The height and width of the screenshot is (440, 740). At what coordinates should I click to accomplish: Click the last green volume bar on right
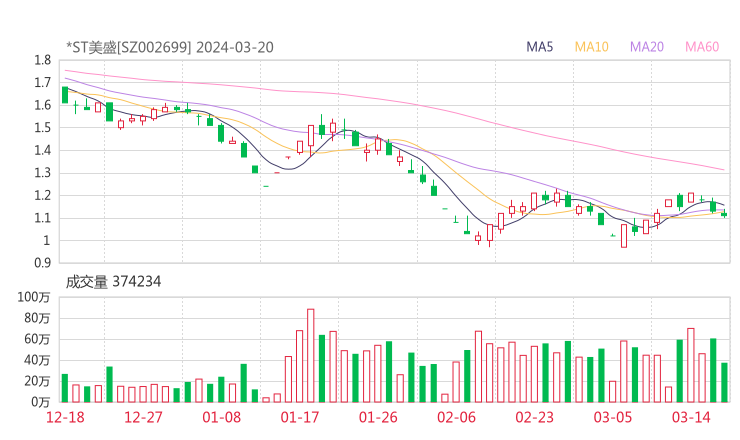pyautogui.click(x=724, y=382)
